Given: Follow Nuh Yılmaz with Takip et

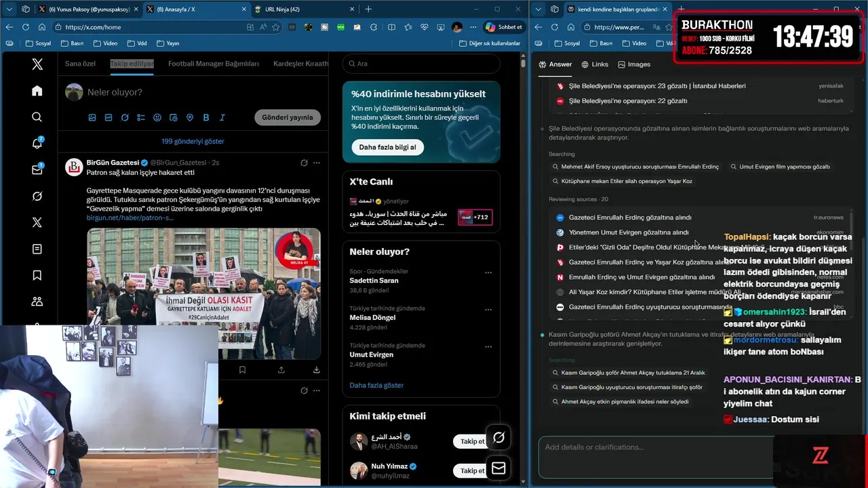Looking at the screenshot, I should [473, 470].
